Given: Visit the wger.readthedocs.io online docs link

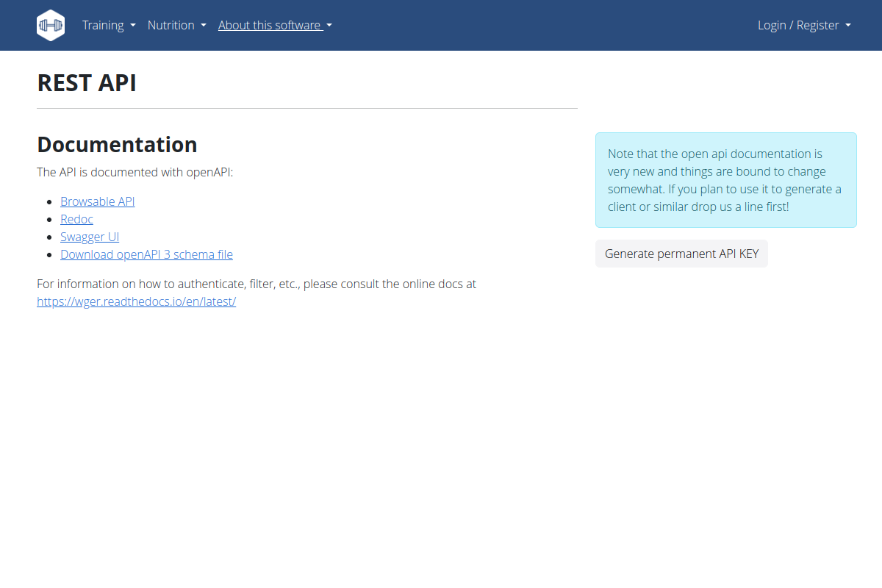Looking at the screenshot, I should [x=136, y=301].
